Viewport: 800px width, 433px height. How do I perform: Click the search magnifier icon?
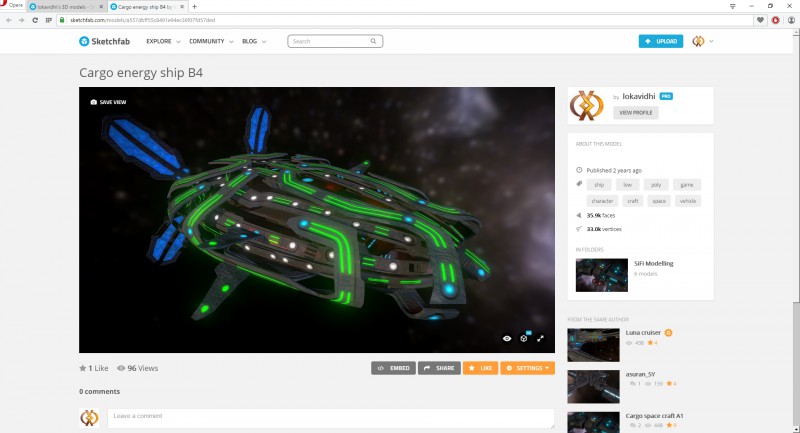pyautogui.click(x=373, y=41)
